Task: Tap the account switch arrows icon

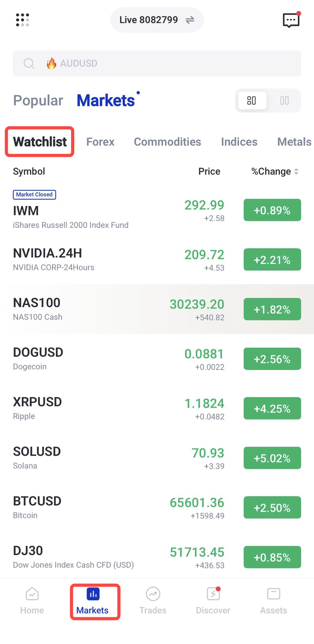Action: (x=190, y=20)
